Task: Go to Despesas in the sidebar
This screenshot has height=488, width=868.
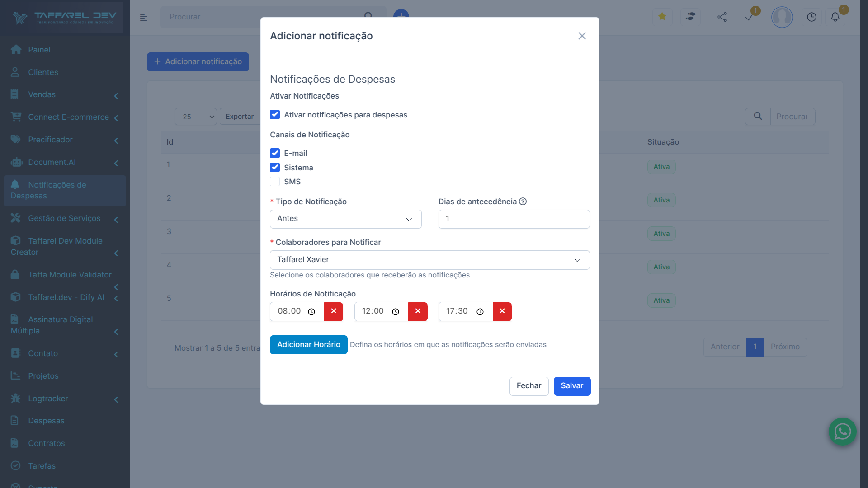Action: [x=47, y=421]
